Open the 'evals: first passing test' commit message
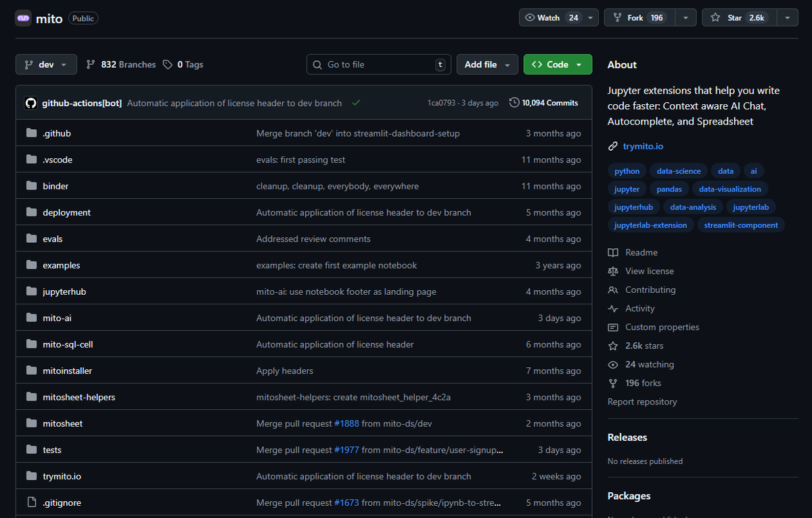Screen dimensions: 812x518 pos(300,160)
